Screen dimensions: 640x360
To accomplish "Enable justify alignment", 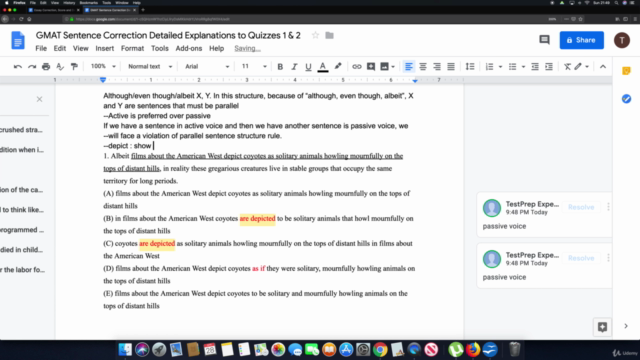I will coord(451,67).
